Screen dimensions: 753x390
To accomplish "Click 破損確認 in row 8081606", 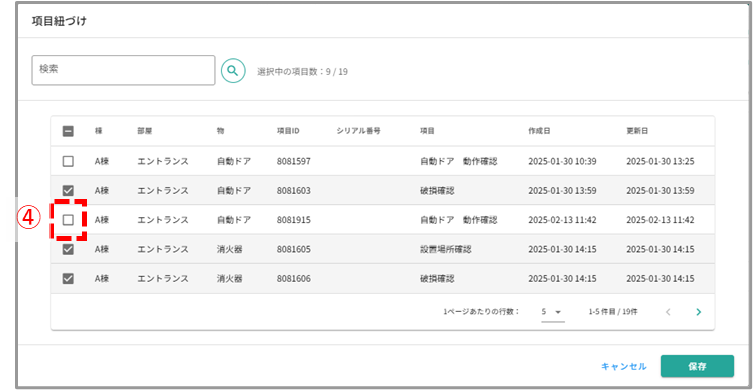I will tap(437, 279).
